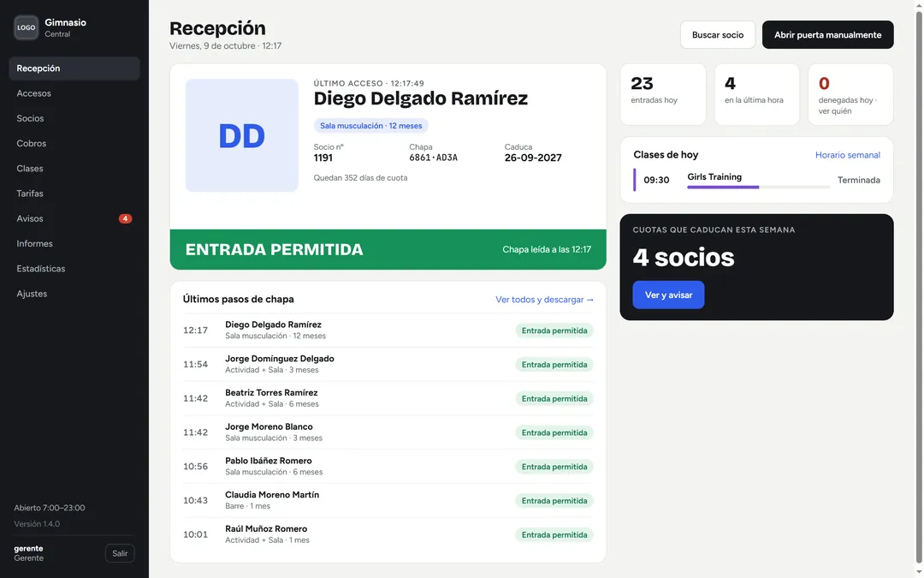Select Beatriz Torres Ramírez access row
The height and width of the screenshot is (578, 924).
click(x=388, y=399)
